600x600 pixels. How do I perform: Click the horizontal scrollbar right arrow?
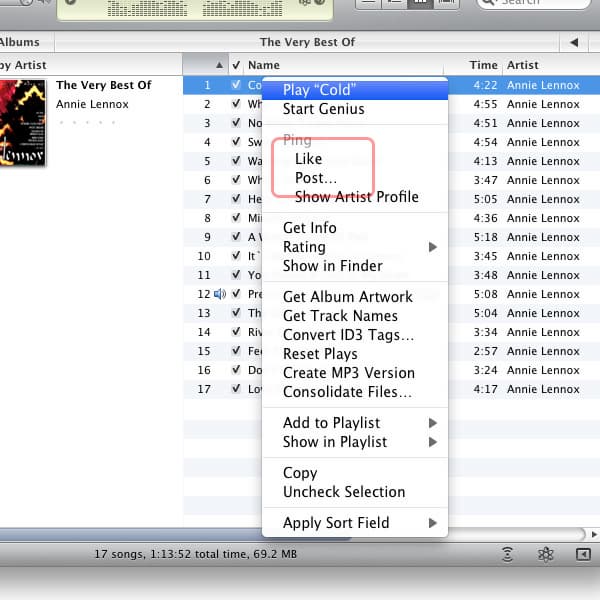click(594, 534)
